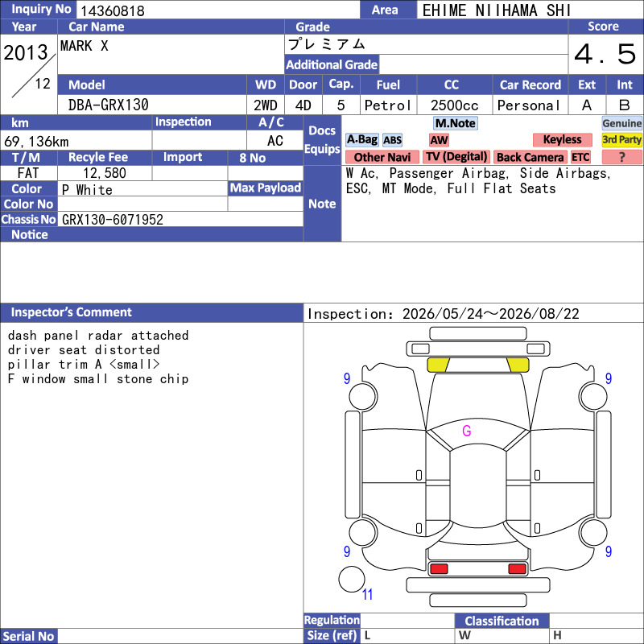
Task: Click the question mark badge
Action: [x=621, y=157]
